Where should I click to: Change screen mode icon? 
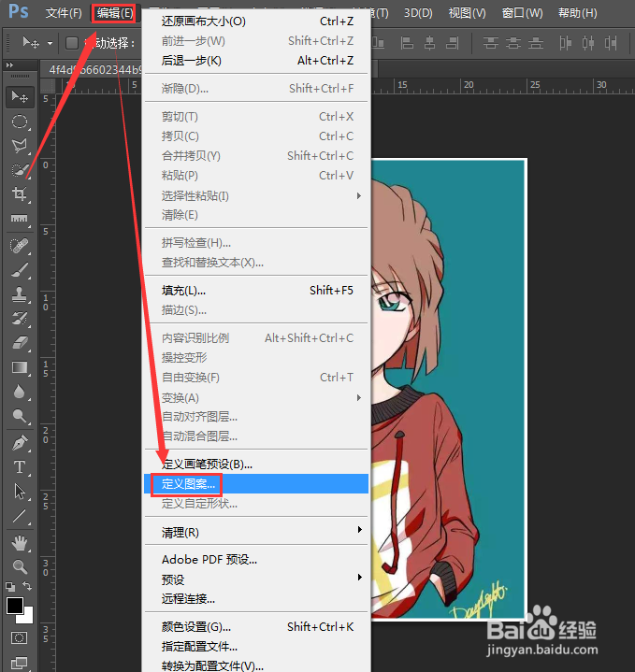(20, 663)
